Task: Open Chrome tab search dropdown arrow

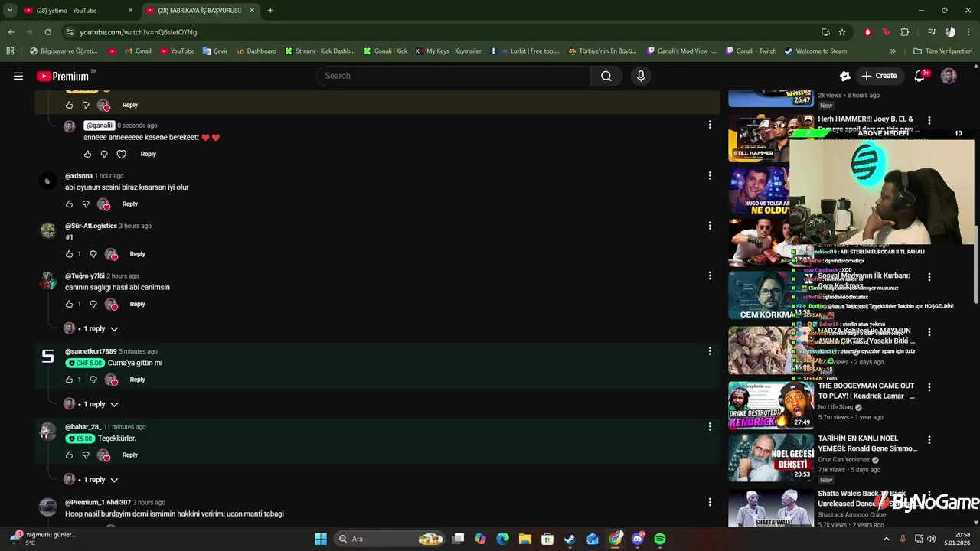Action: pos(10,10)
